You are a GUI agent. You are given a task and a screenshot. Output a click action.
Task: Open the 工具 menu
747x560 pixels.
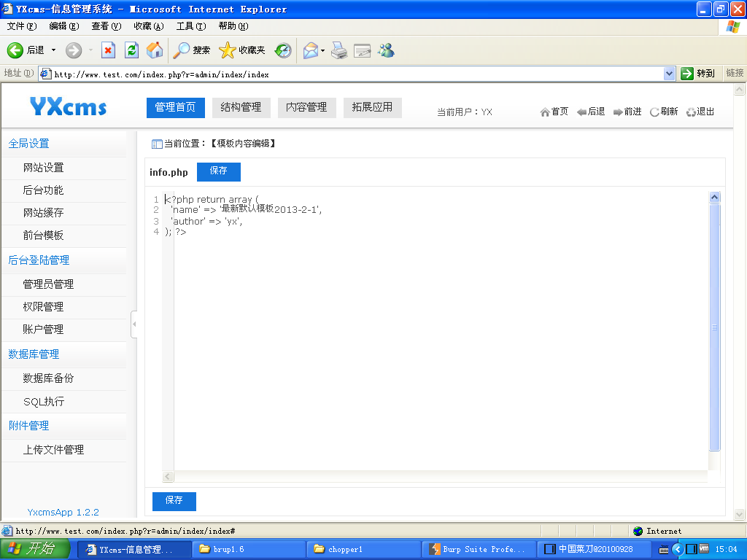pyautogui.click(x=191, y=26)
